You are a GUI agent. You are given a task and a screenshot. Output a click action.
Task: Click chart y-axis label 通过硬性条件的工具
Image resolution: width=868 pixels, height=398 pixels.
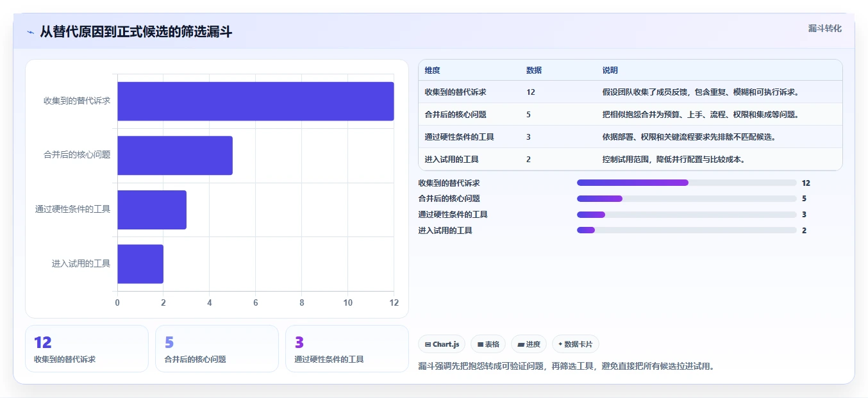73,210
